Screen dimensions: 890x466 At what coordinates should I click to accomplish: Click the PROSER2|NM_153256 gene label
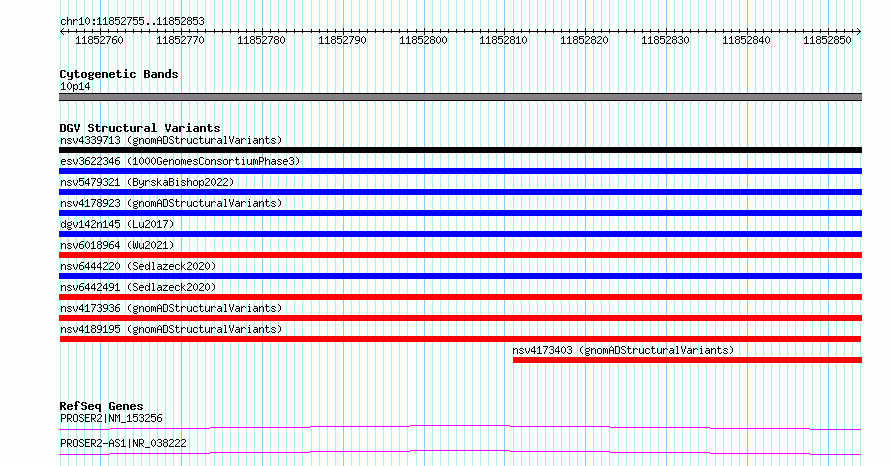[x=111, y=418]
